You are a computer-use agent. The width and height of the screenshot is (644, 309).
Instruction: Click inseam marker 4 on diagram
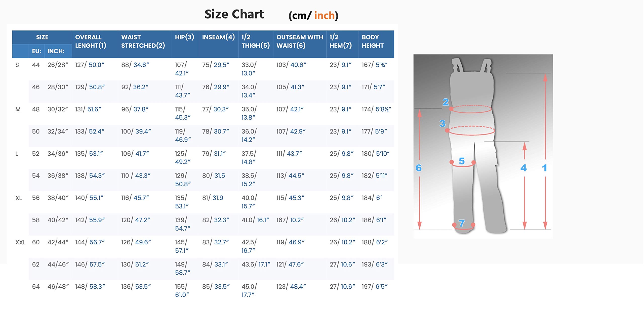point(524,168)
